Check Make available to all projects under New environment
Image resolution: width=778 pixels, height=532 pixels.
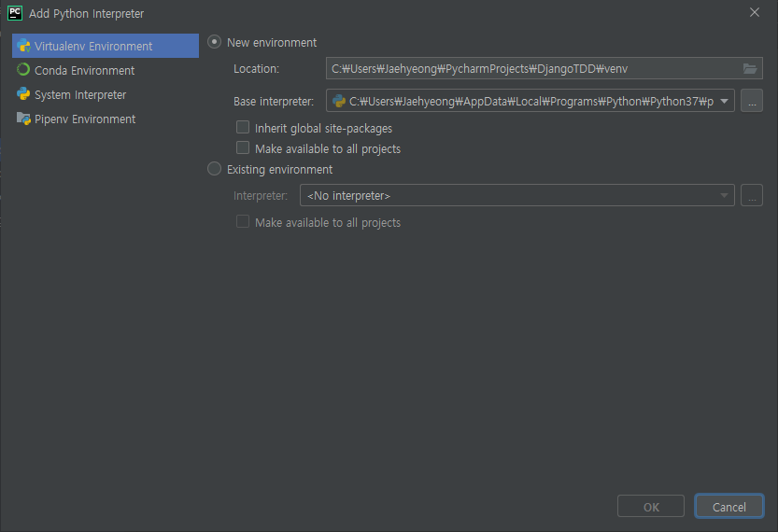[243, 148]
